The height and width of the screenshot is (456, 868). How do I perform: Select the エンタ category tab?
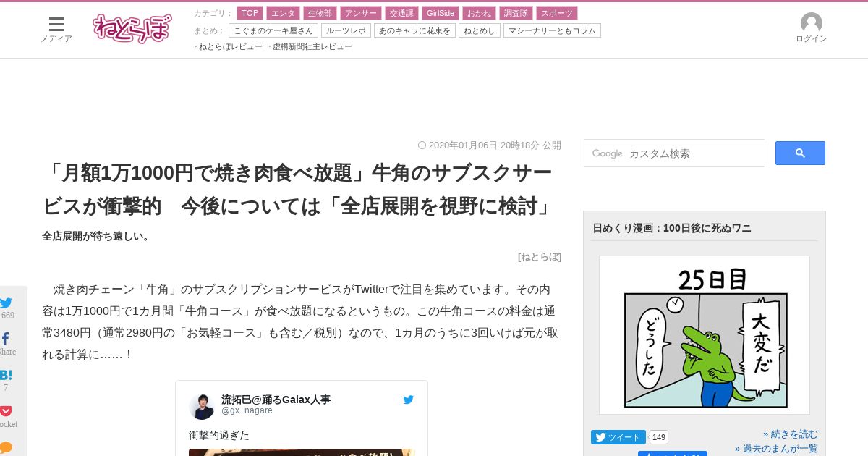tap(283, 13)
